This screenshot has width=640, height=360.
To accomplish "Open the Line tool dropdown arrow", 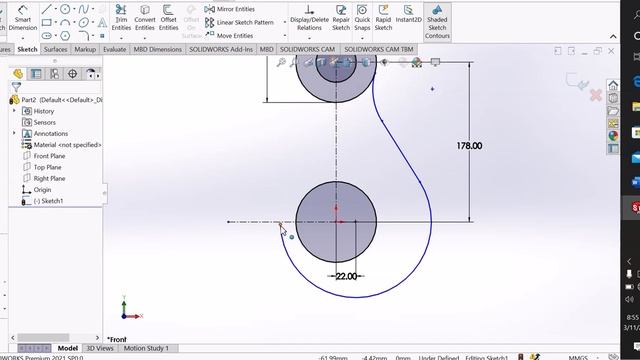I will point(56,9).
